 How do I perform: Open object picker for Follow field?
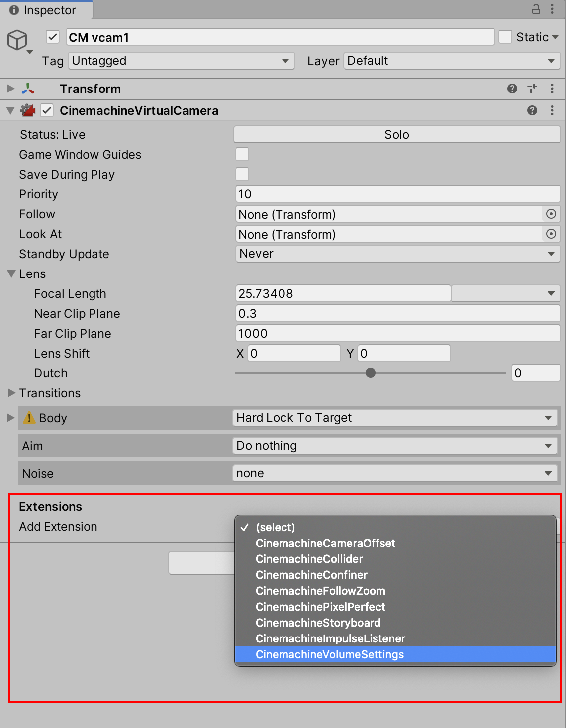tap(551, 214)
